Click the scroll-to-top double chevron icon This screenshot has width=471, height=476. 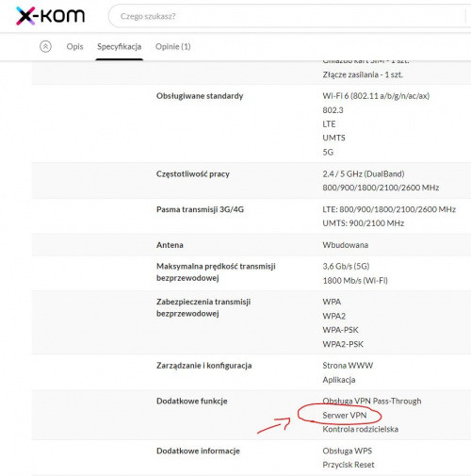click(45, 46)
